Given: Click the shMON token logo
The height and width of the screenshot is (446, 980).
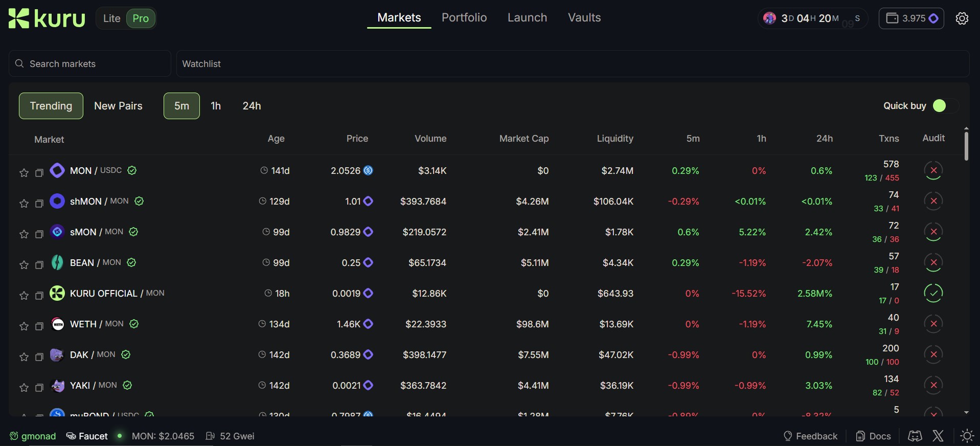Looking at the screenshot, I should tap(57, 201).
